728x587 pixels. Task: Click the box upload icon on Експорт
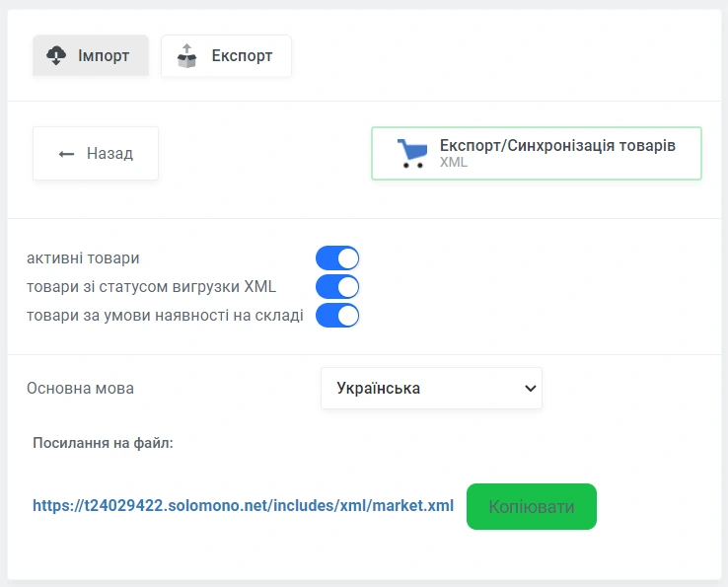(x=186, y=56)
